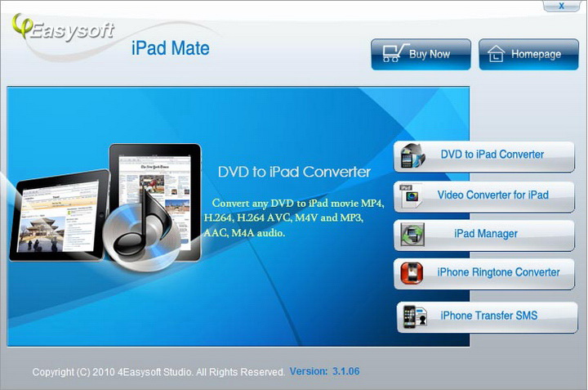Click the 'iPad Mate' title text

click(170, 48)
